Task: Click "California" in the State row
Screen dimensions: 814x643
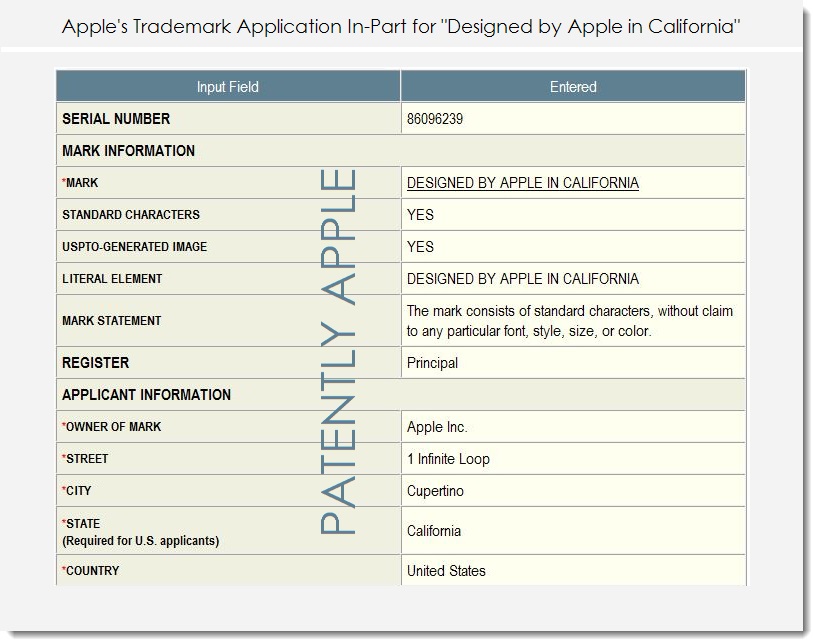Action: point(433,531)
